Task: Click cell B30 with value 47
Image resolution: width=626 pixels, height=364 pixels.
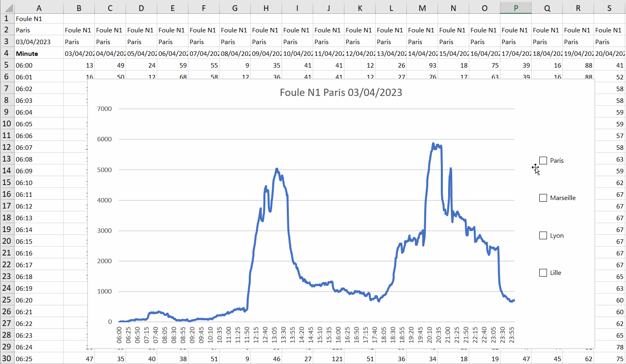Action: (79, 359)
